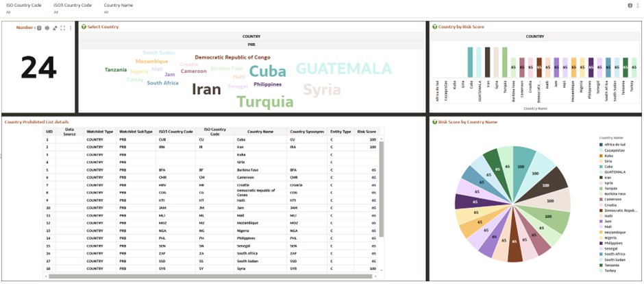Select GUATEMALA in the word cloud
The width and height of the screenshot is (644, 284).
click(344, 68)
